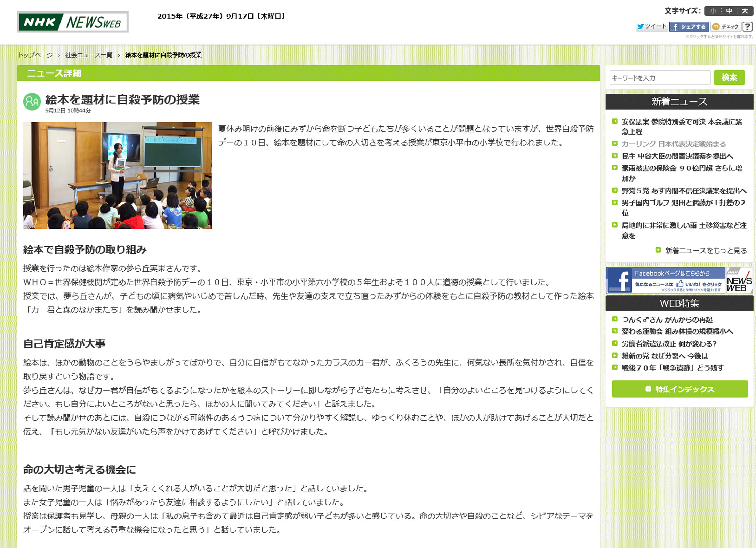Click the Twitter ツイート button
Image resolution: width=756 pixels, height=548 pixels.
652,26
